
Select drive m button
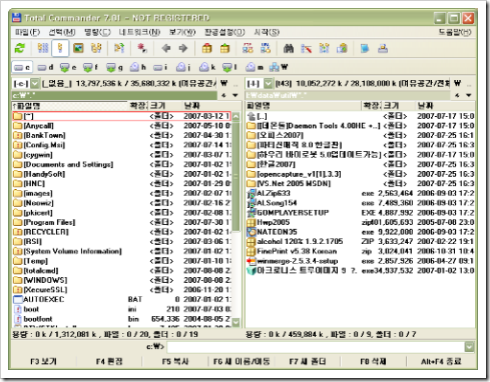point(254,67)
